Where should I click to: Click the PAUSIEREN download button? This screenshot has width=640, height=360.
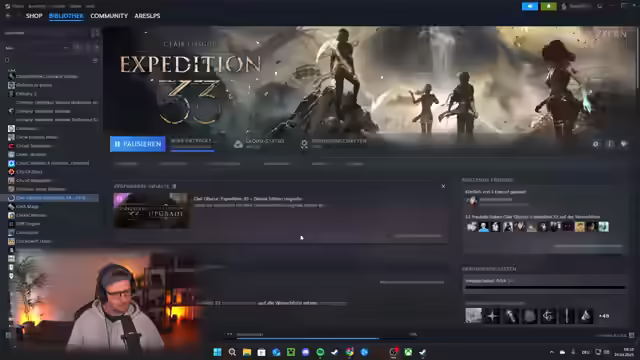pyautogui.click(x=138, y=144)
